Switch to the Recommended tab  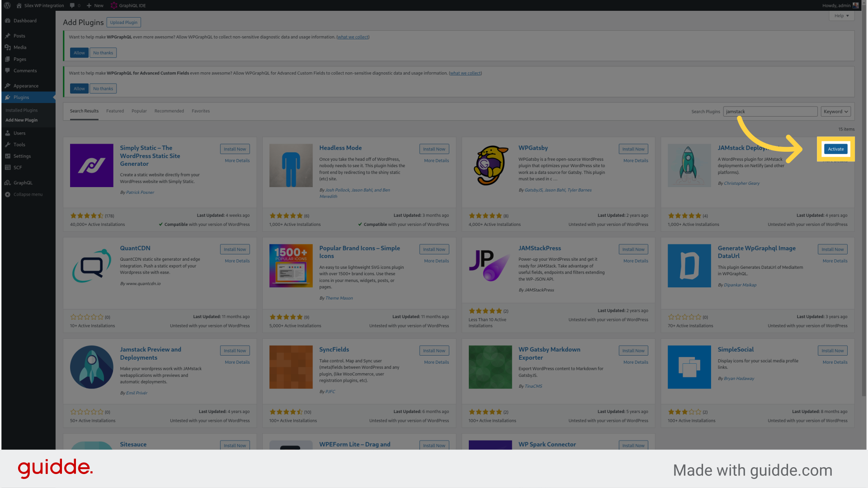click(169, 111)
